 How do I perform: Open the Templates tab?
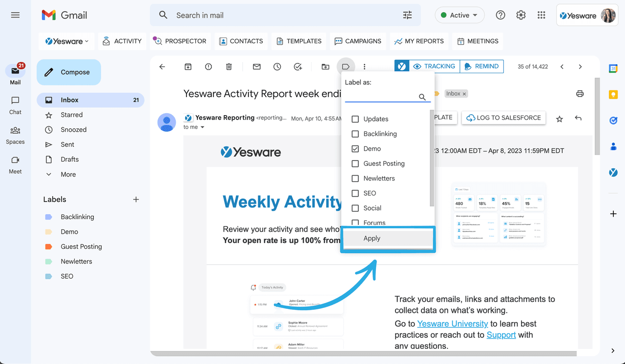tap(299, 41)
